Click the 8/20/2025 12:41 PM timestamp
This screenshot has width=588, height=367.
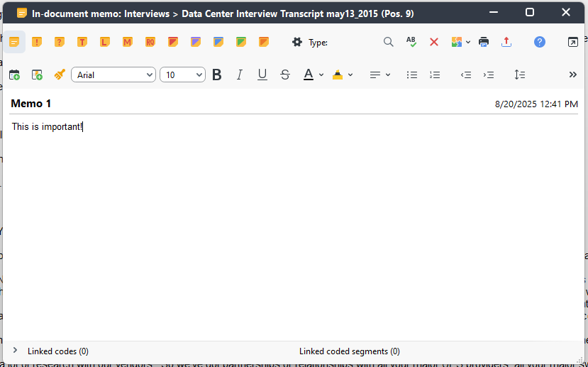pyautogui.click(x=536, y=104)
